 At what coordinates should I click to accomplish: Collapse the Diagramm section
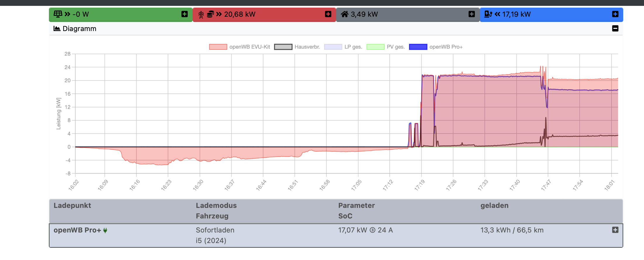[615, 28]
